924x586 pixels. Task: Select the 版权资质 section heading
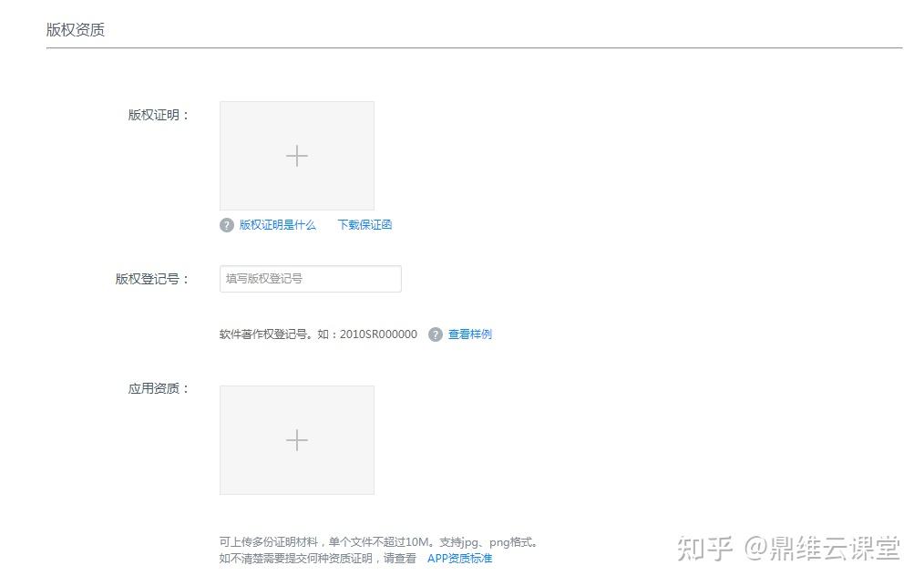[x=77, y=28]
